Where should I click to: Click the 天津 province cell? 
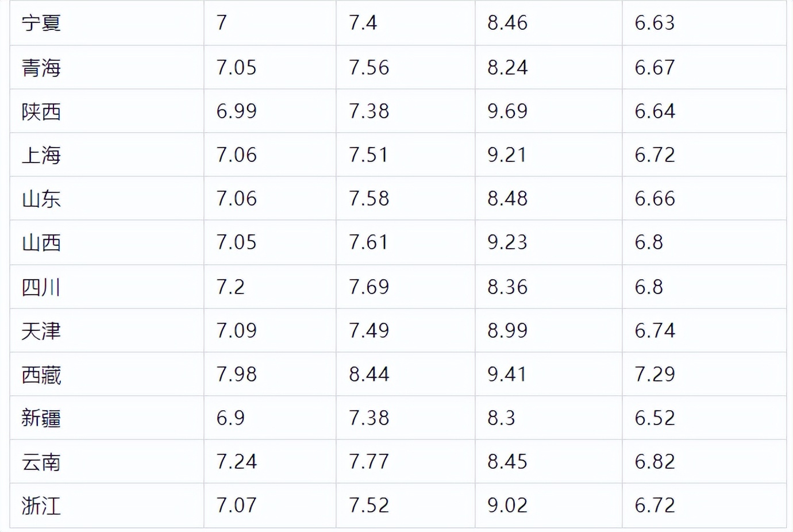pos(107,330)
